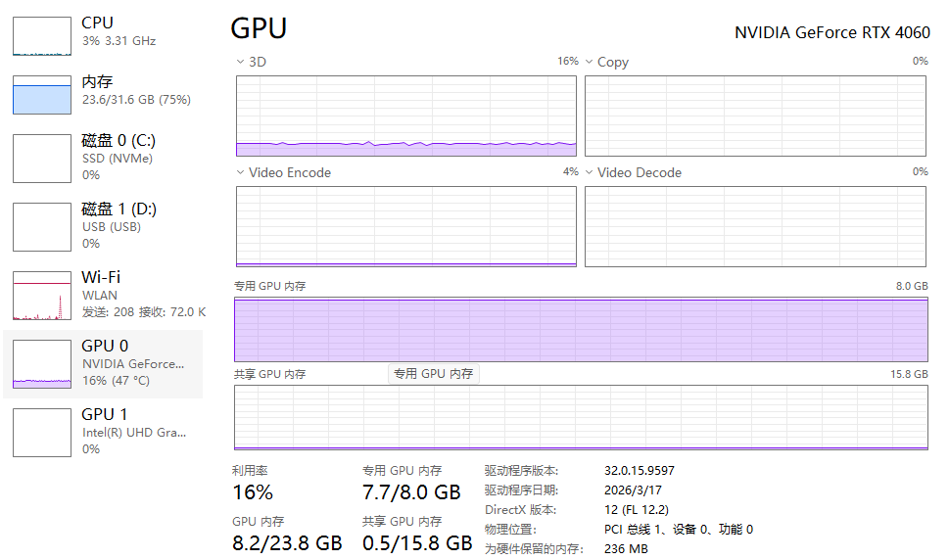
Task: Select the 磁盘 1 (D:) graph thumbnail
Action: (x=42, y=227)
